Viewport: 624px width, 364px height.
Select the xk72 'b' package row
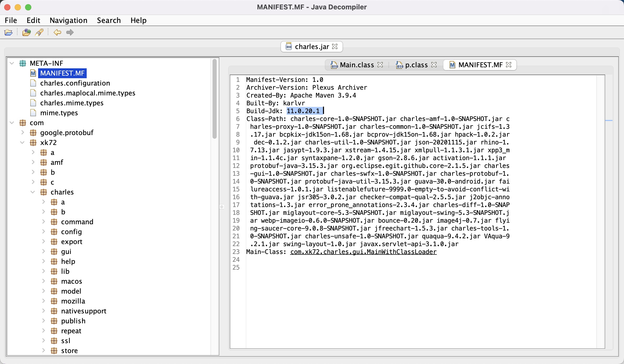[x=53, y=172]
